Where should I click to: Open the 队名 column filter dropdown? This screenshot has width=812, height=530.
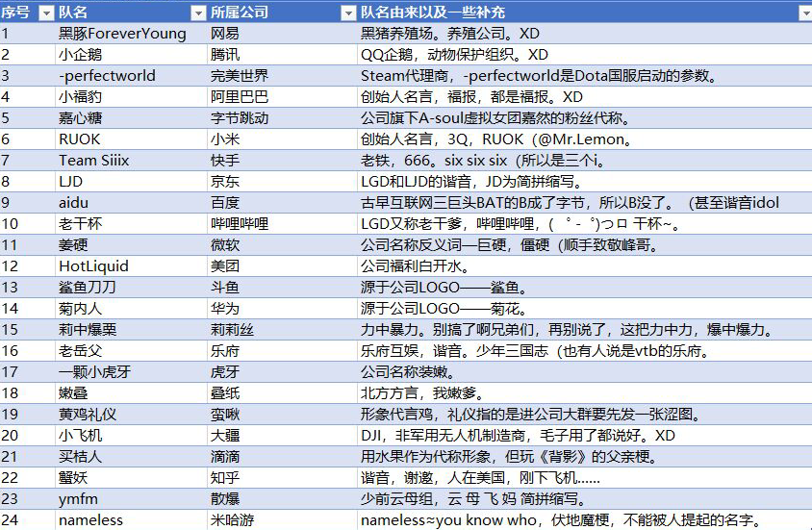pyautogui.click(x=198, y=13)
